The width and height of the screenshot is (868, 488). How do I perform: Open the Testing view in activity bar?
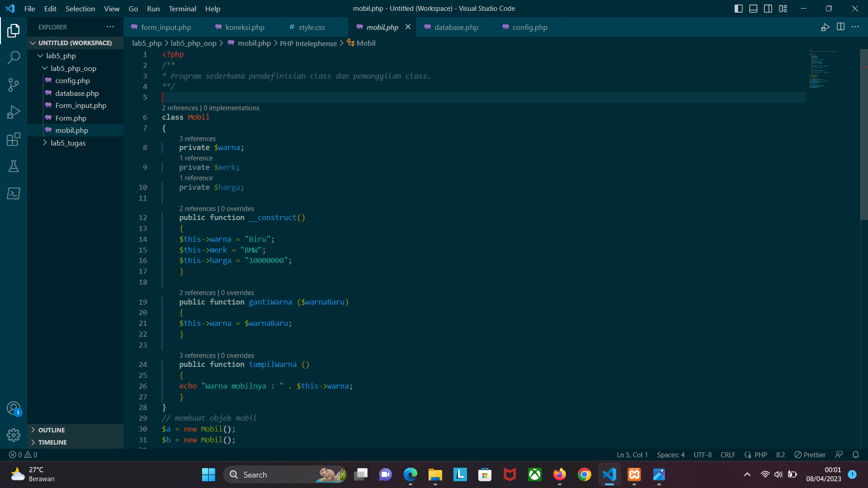click(14, 166)
